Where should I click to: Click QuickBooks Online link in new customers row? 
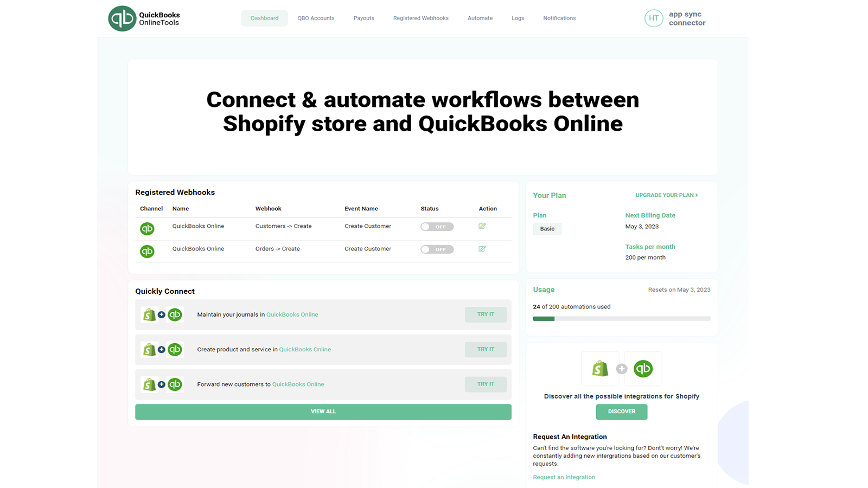pos(298,384)
